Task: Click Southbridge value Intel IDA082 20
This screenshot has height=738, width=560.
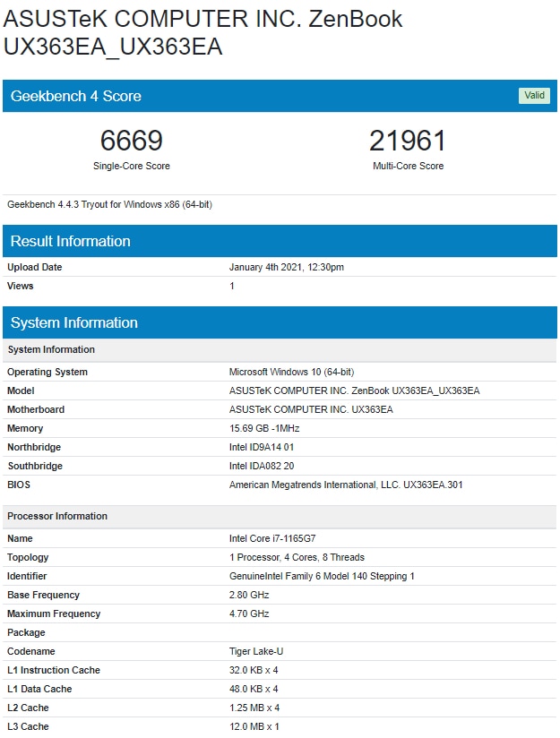Action: 262,466
